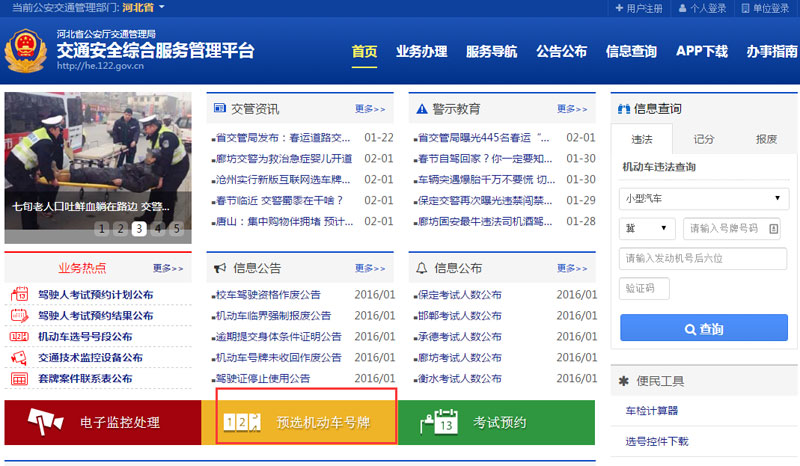Open article 春节自驾回家？你一定要知

click(483, 159)
